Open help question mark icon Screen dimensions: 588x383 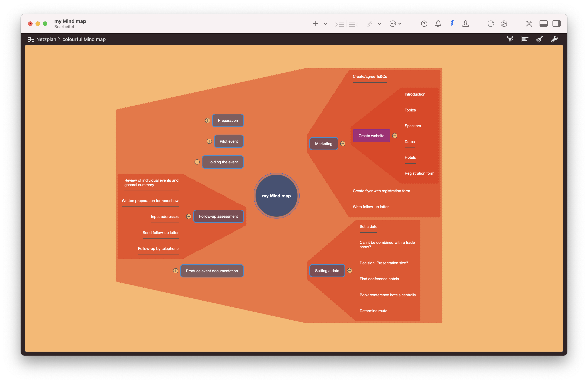[424, 24]
